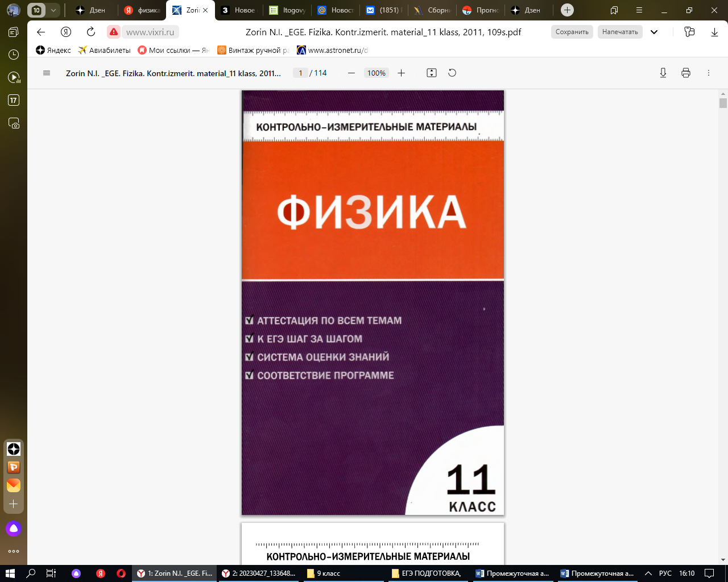Viewport: 728px width, 582px height.
Task: Zoom in with the plus icon
Action: (401, 73)
